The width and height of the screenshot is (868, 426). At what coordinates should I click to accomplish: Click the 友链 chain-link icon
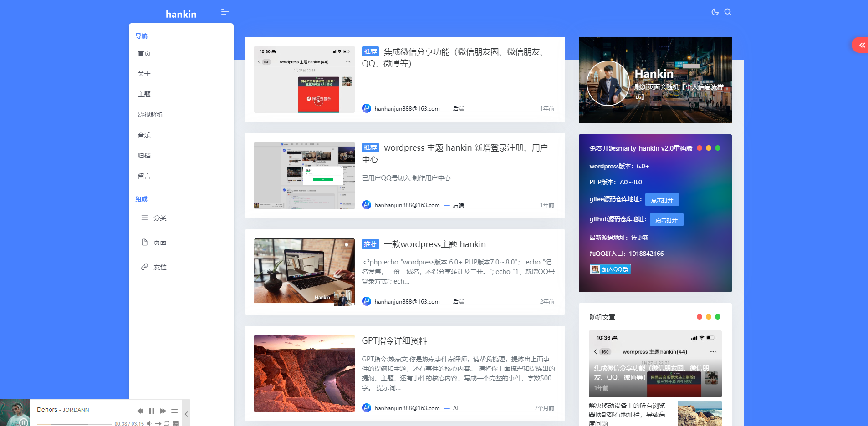tap(144, 267)
